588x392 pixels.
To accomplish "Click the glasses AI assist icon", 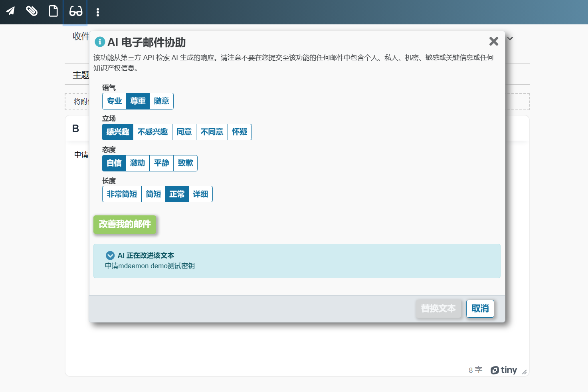I will [x=75, y=11].
